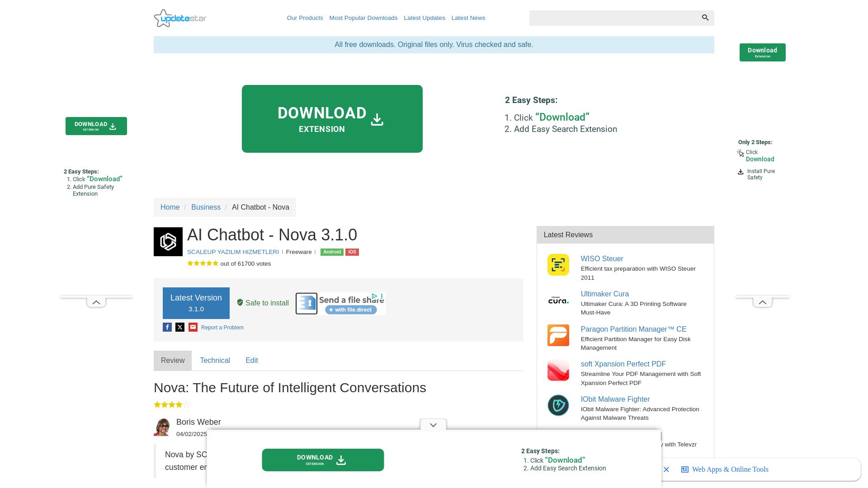Open the IObit Malware Fighter icon
The image size is (868, 488).
coord(558,405)
